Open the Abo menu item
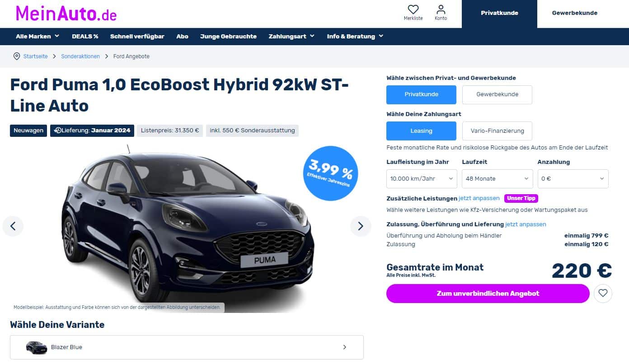This screenshot has width=629, height=364. [182, 37]
